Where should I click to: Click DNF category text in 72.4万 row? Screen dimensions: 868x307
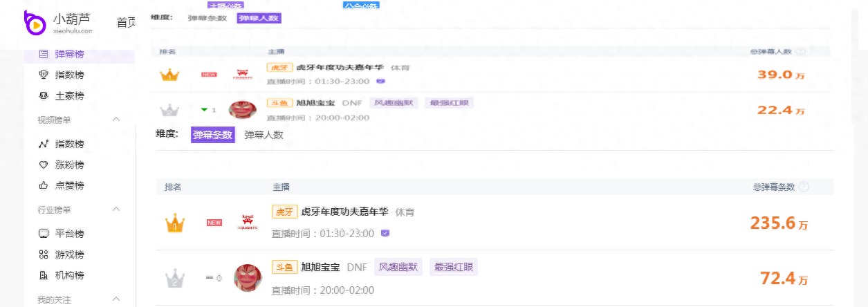(x=357, y=268)
